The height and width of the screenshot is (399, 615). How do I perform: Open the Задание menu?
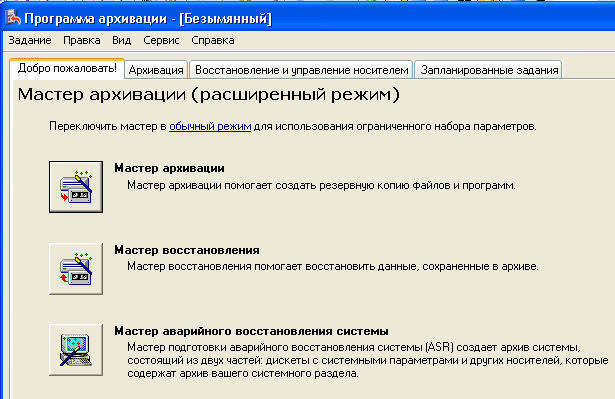(x=30, y=40)
